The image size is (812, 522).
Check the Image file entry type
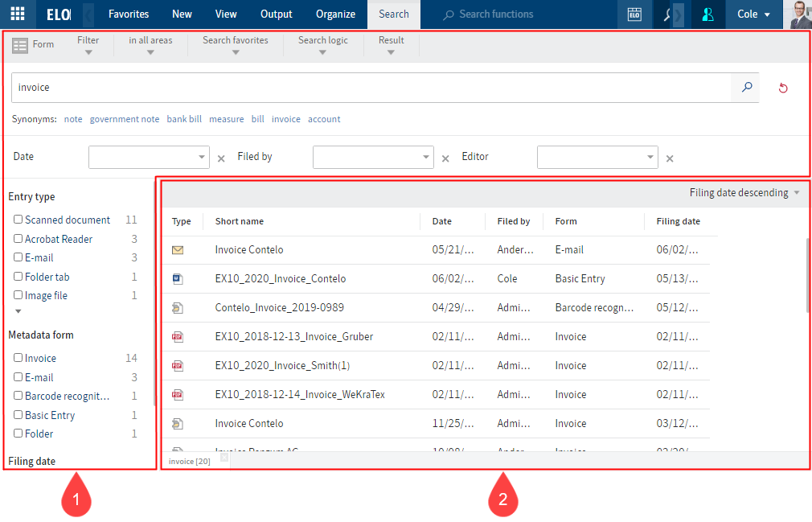18,295
